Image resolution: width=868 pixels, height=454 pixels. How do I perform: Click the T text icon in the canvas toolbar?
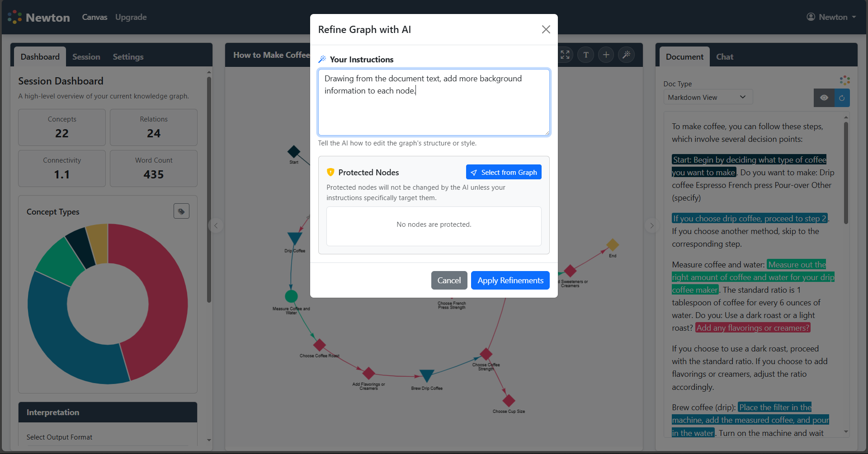pyautogui.click(x=586, y=55)
